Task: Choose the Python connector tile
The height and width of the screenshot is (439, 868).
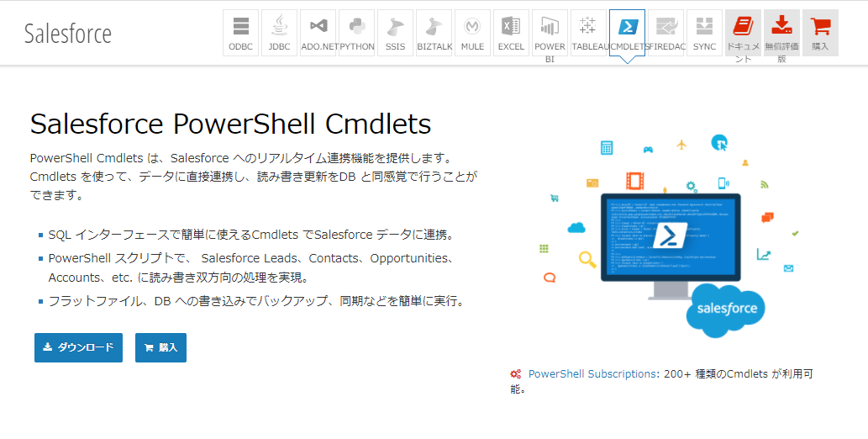Action: point(357,33)
